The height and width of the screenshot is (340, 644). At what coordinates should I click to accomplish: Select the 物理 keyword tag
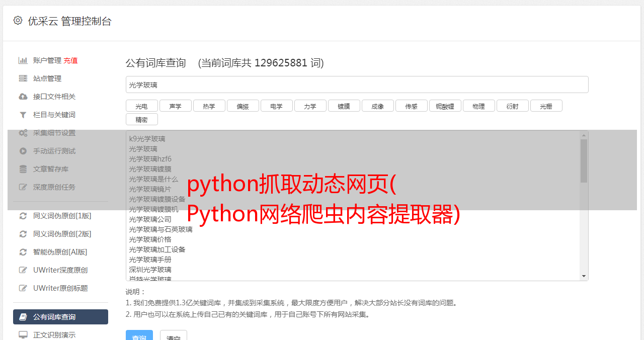[478, 106]
